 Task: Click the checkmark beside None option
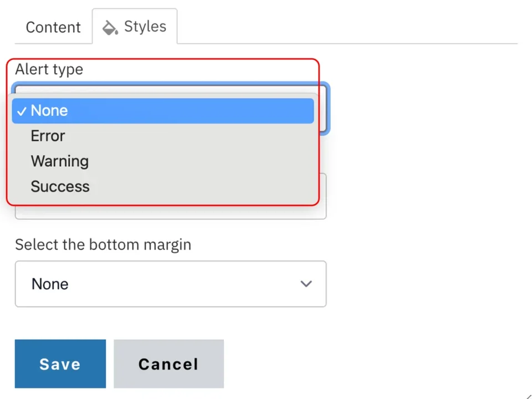coord(21,111)
